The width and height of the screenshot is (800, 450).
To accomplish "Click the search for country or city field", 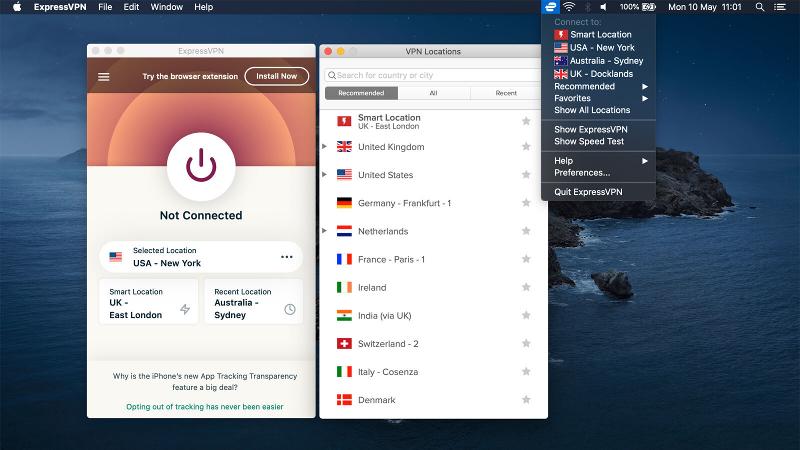I will [x=438, y=75].
